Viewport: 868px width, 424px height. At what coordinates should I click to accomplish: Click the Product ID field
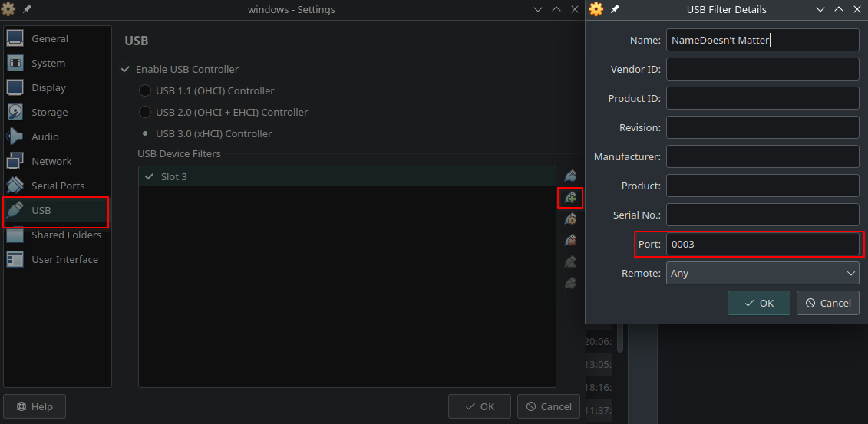coord(762,98)
